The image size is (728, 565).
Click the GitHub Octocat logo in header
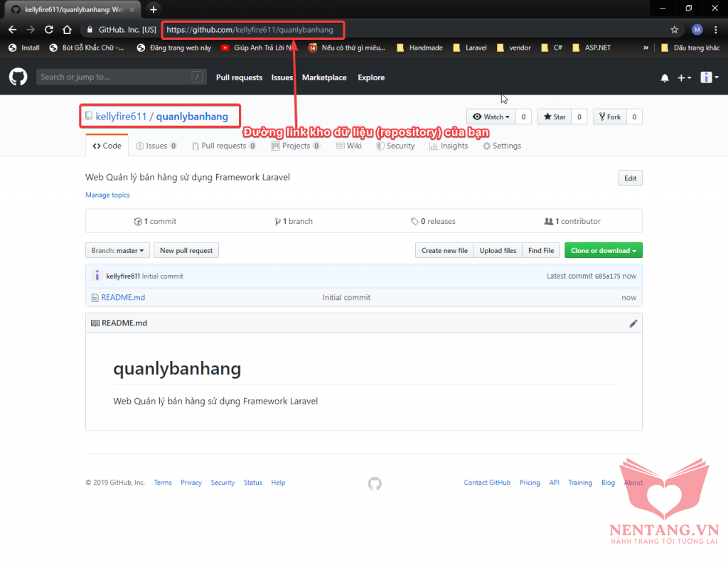click(x=18, y=77)
